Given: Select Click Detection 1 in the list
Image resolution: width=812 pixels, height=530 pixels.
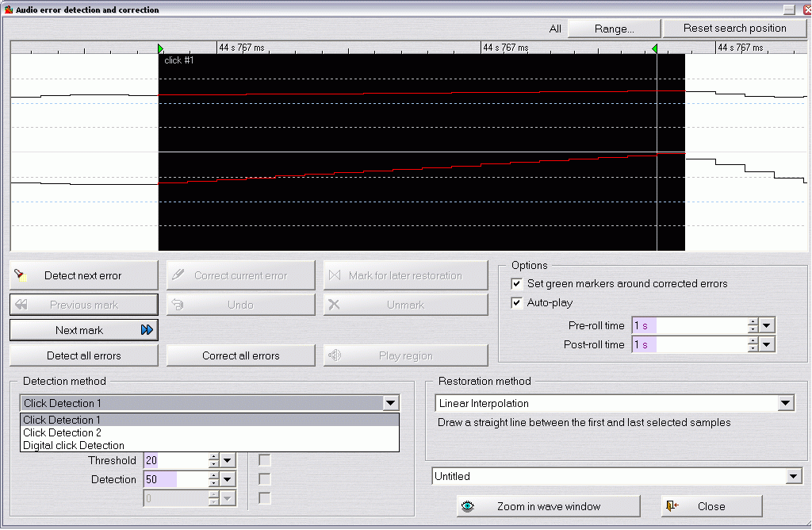Looking at the screenshot, I should [209, 420].
